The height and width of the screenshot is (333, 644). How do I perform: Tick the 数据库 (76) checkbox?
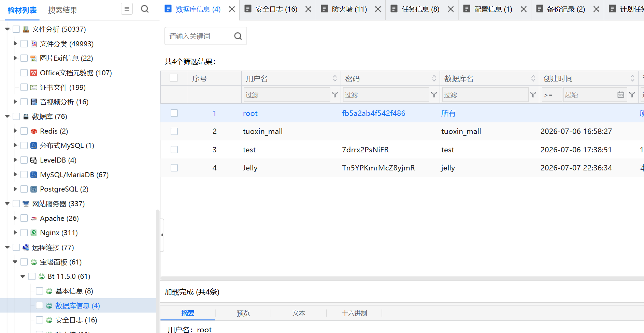16,117
